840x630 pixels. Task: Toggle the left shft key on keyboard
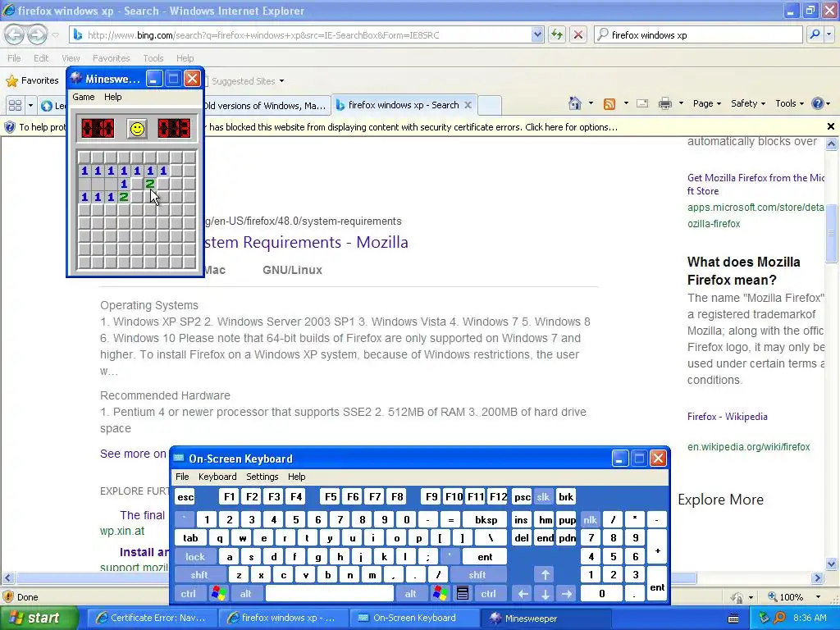(199, 575)
